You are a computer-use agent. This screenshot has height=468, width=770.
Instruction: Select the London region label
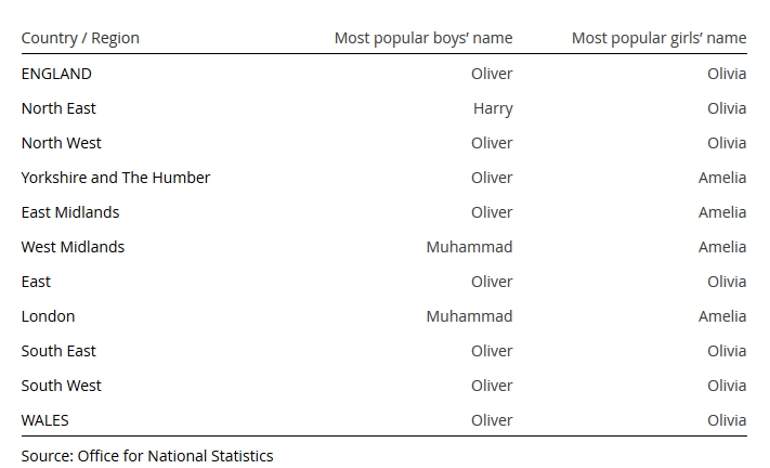(48, 316)
